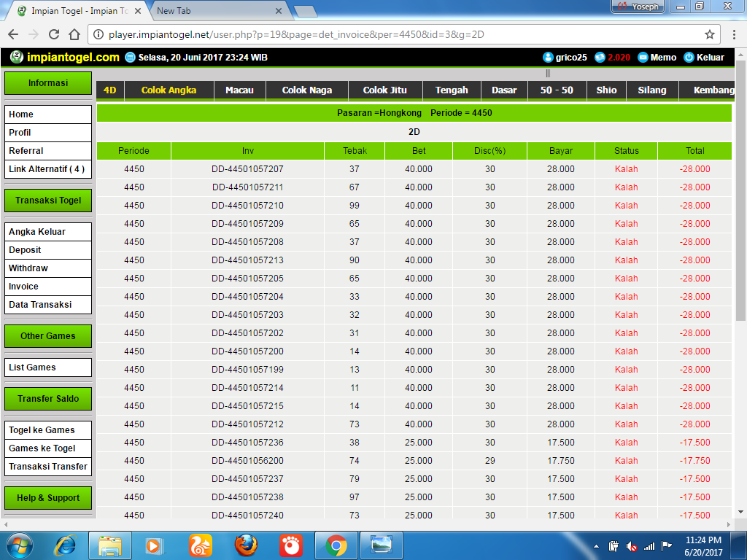This screenshot has height=560, width=747.
Task: Select the Macau game tab
Action: coord(239,90)
